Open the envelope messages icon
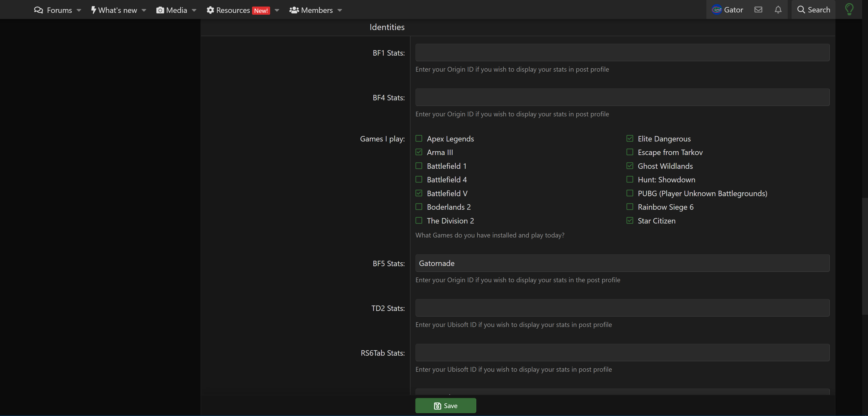The width and height of the screenshot is (868, 416). pyautogui.click(x=758, y=10)
